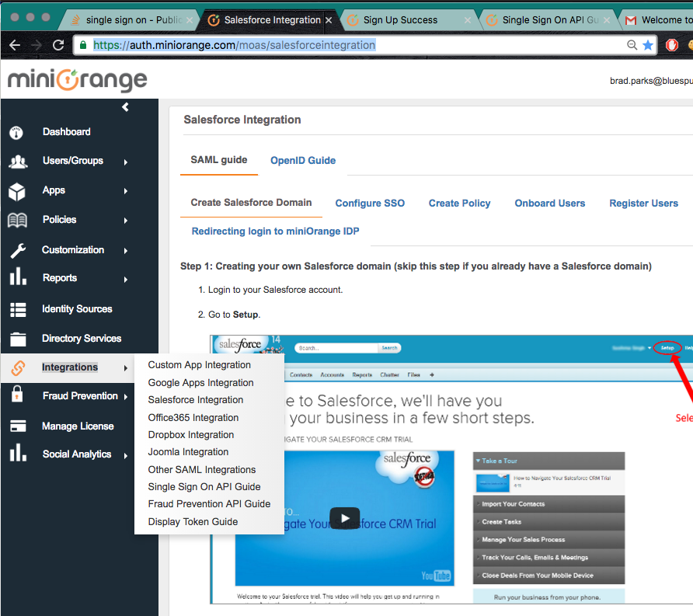Open Office365 Integration menu entry

pyautogui.click(x=193, y=418)
